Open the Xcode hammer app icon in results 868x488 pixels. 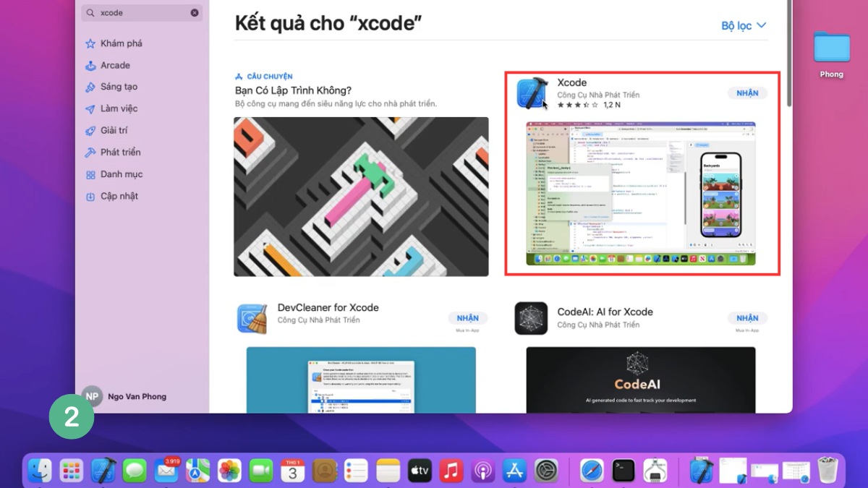[x=533, y=94]
